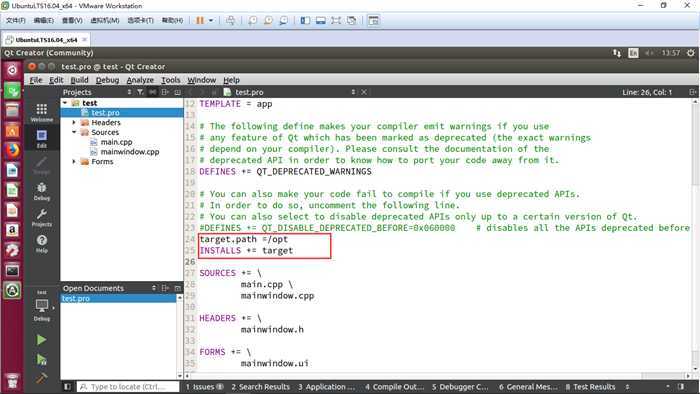Screen dimensions: 700x394
Task: Build project with the hammer icon
Action: point(41,378)
